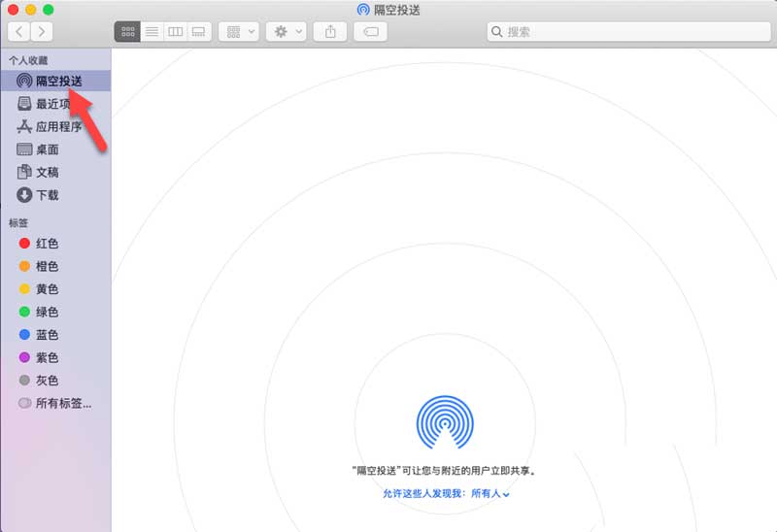Click the AirDrop icon in title bar
777x532 pixels.
(363, 10)
